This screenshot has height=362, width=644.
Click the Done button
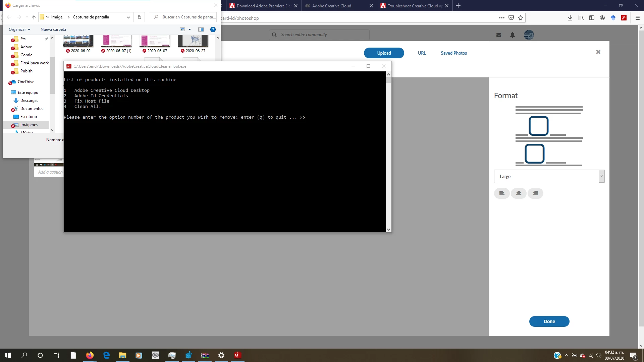[x=549, y=321]
